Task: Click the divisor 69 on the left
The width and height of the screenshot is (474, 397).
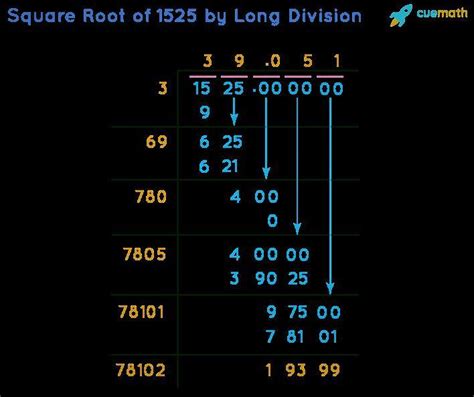Action: pos(156,142)
